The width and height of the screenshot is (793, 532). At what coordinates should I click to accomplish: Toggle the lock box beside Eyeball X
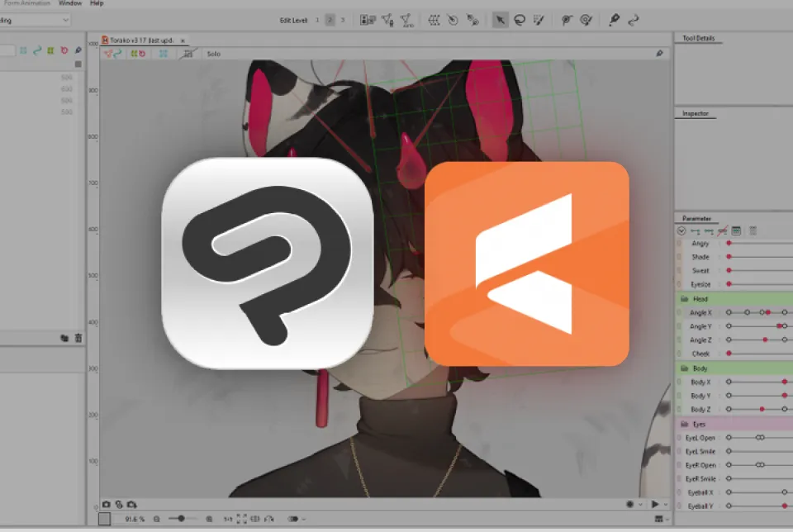[x=679, y=492]
